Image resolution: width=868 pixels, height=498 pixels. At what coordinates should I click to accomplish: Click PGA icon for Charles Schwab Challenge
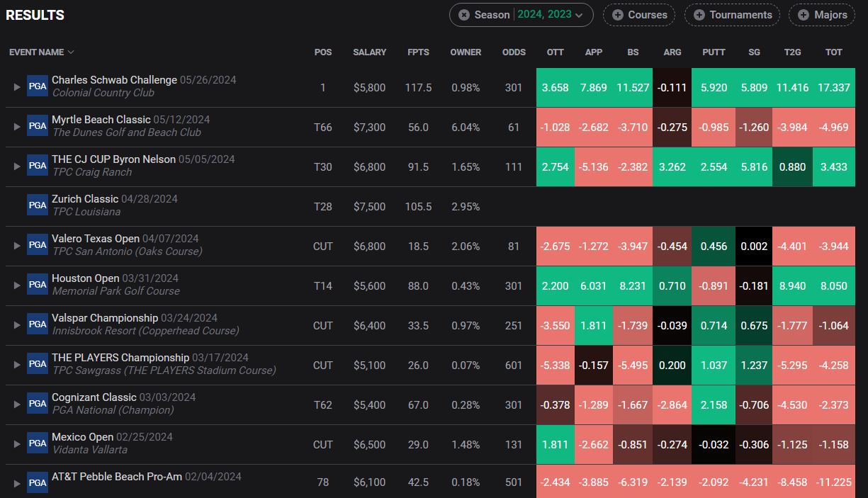point(37,86)
